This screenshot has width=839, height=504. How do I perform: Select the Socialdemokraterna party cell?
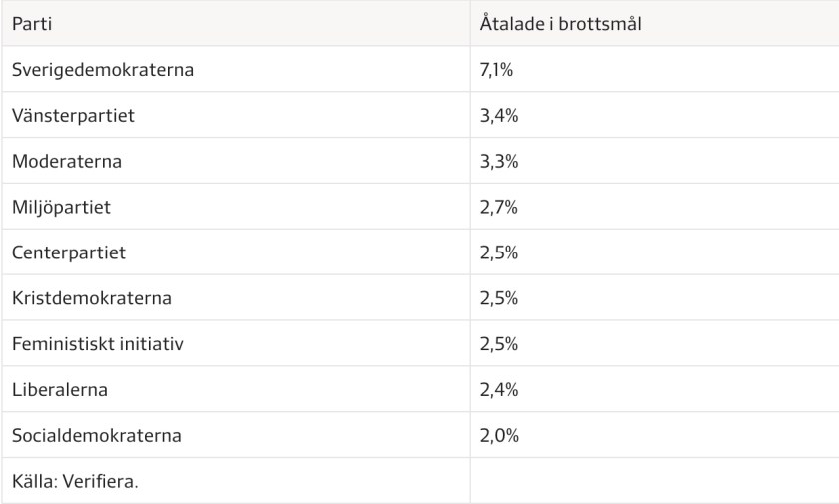click(97, 436)
